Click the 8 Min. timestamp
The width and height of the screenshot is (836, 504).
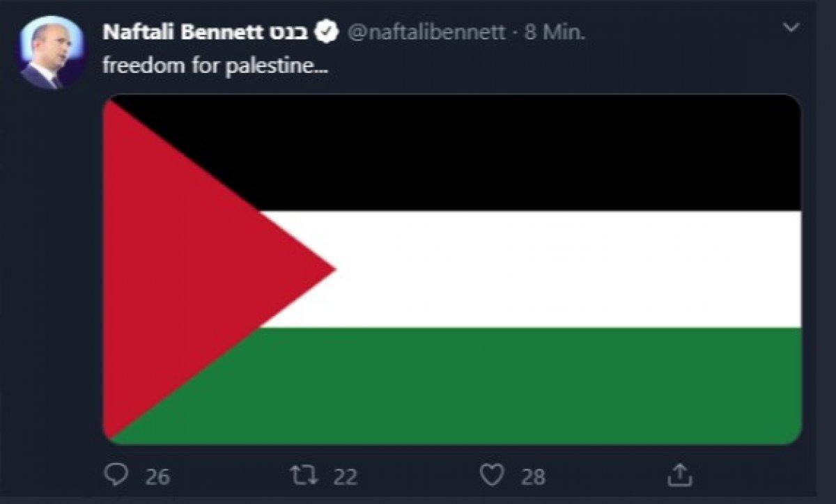click(555, 32)
